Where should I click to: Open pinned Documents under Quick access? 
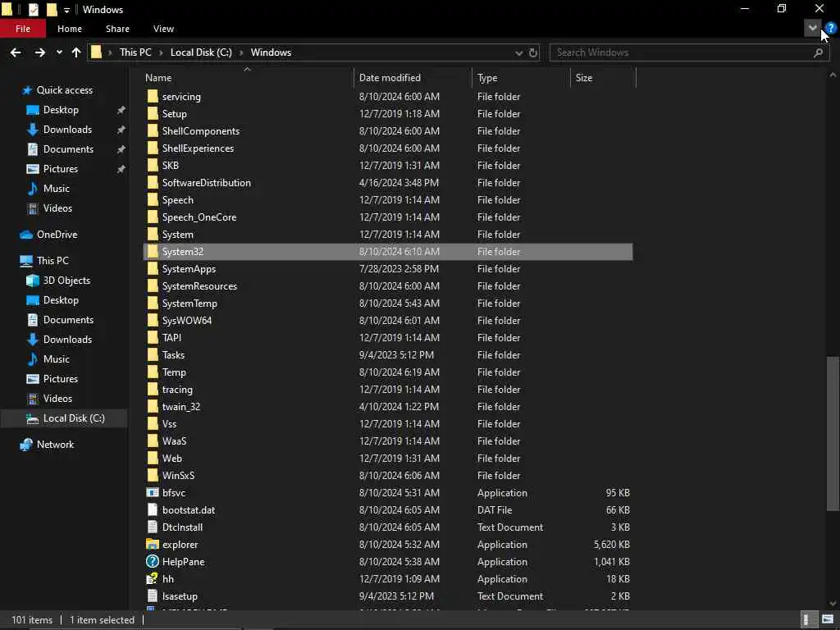click(68, 149)
